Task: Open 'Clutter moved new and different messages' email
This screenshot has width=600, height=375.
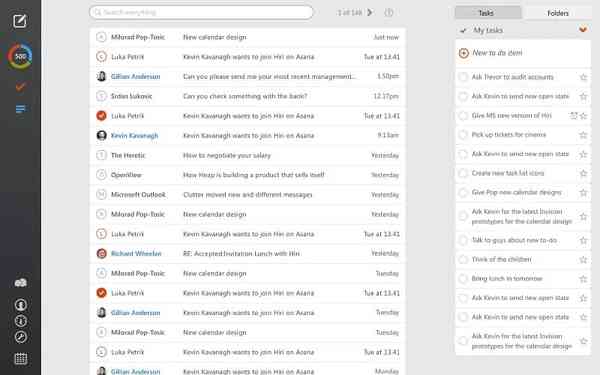Action: pos(247,195)
